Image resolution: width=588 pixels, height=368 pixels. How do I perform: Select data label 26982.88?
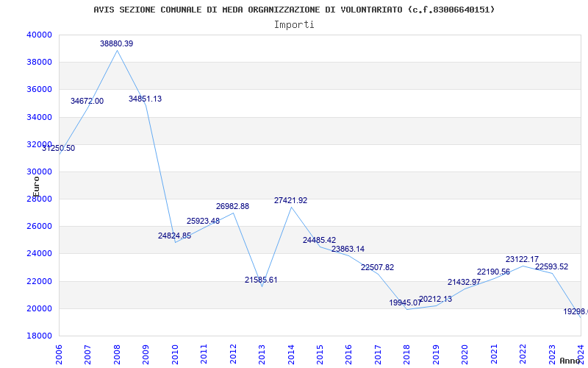click(232, 207)
